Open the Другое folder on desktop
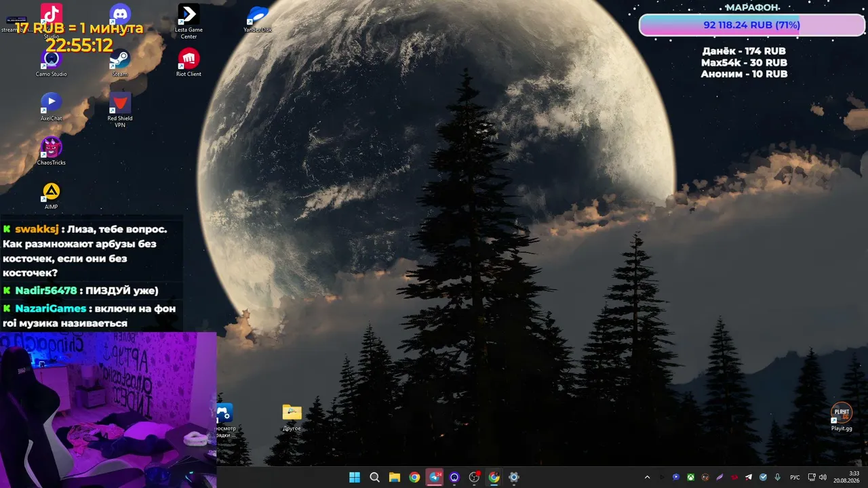868x488 pixels. coord(292,418)
